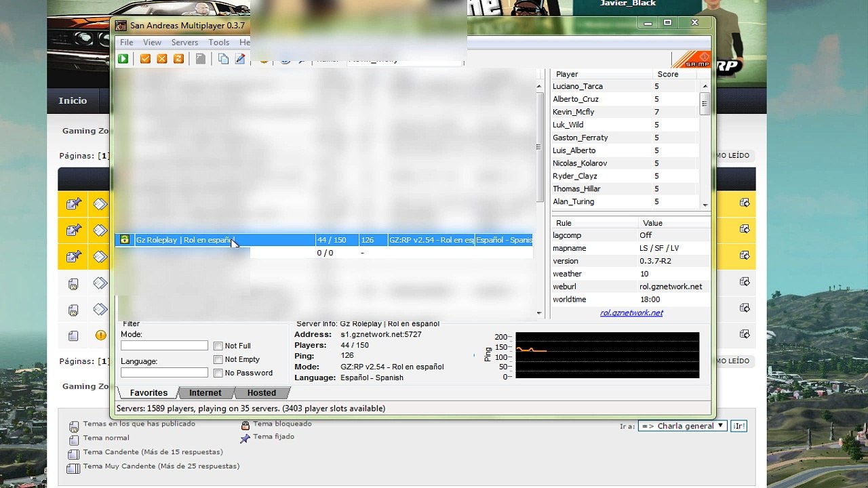Click Inicio in the forum navigation

coord(73,101)
